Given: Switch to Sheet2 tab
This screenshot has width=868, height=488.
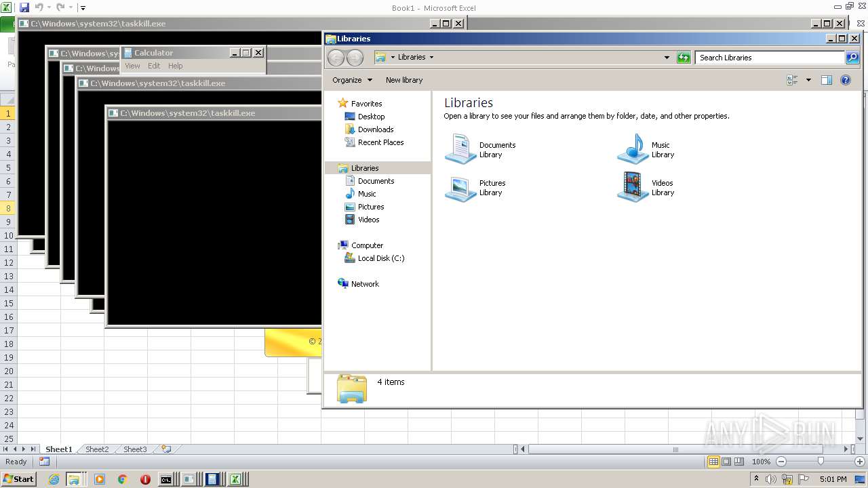Looking at the screenshot, I should coord(97,449).
